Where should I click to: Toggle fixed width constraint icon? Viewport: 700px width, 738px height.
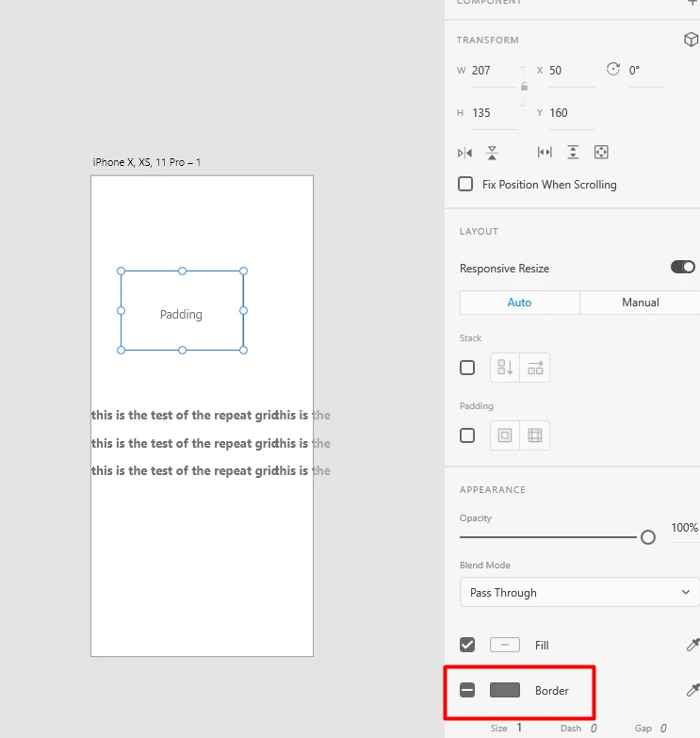tap(545, 152)
